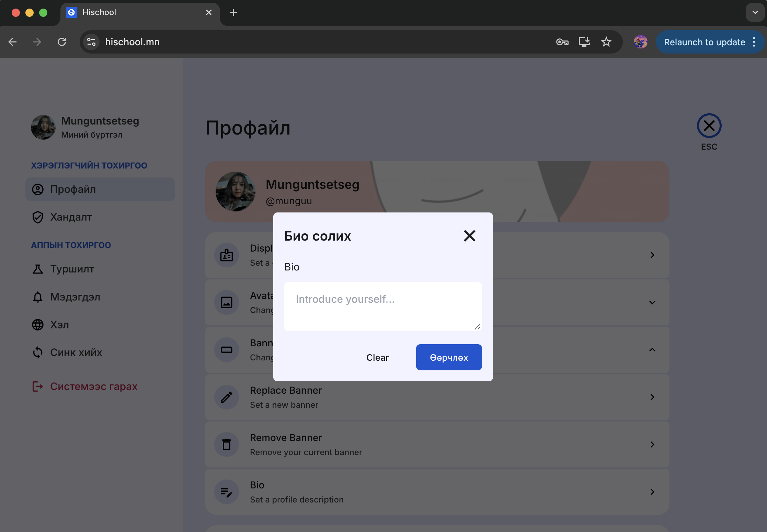Screen dimensions: 767x532
Task: Open Replace Banner row arrow
Action: tap(652, 397)
